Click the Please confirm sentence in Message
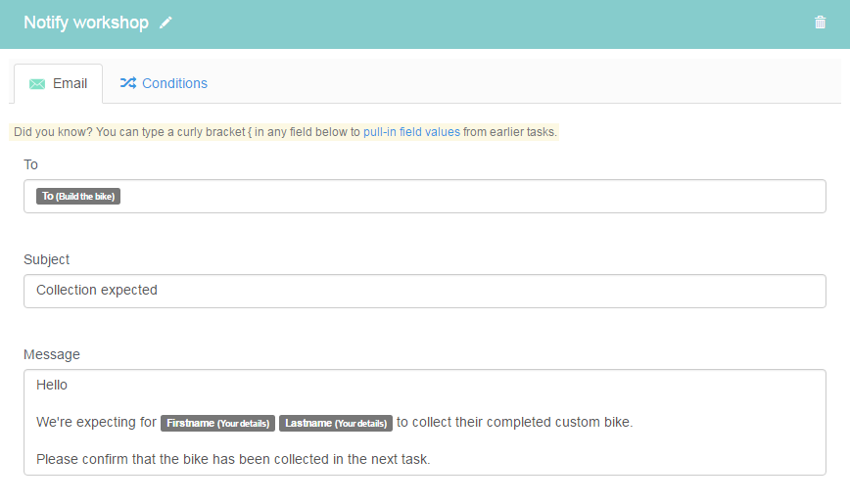 233,460
